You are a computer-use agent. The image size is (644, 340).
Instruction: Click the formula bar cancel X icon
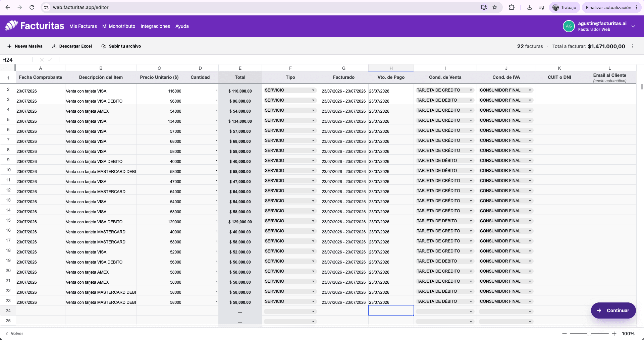tap(42, 60)
